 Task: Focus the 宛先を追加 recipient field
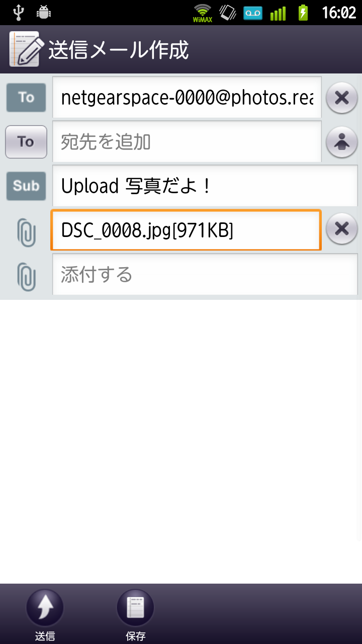pyautogui.click(x=187, y=141)
